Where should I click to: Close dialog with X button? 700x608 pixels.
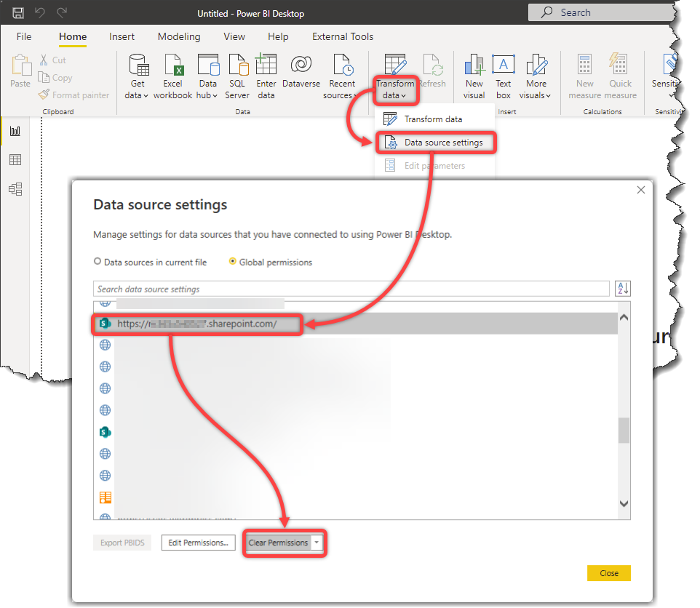point(641,190)
